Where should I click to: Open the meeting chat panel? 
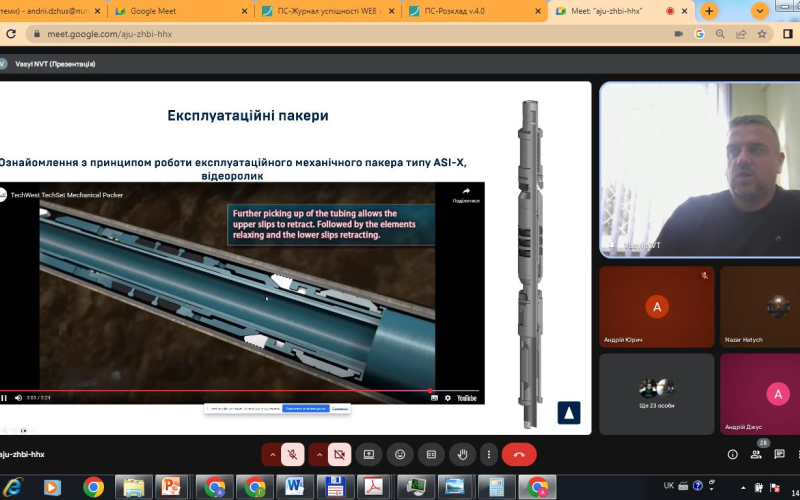tap(777, 454)
